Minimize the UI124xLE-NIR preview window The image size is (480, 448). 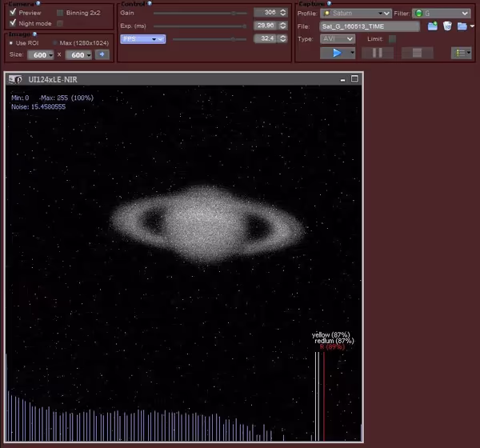click(x=342, y=80)
